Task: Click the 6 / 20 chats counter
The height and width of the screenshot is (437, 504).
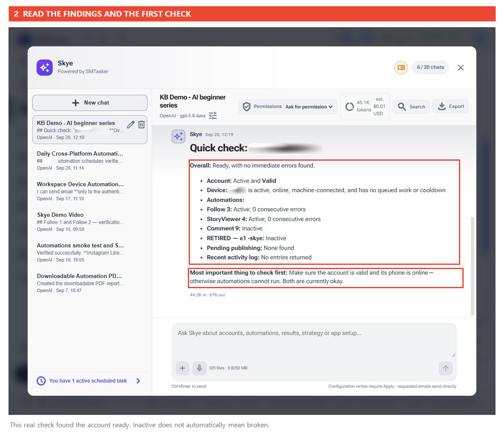Action: click(x=430, y=67)
